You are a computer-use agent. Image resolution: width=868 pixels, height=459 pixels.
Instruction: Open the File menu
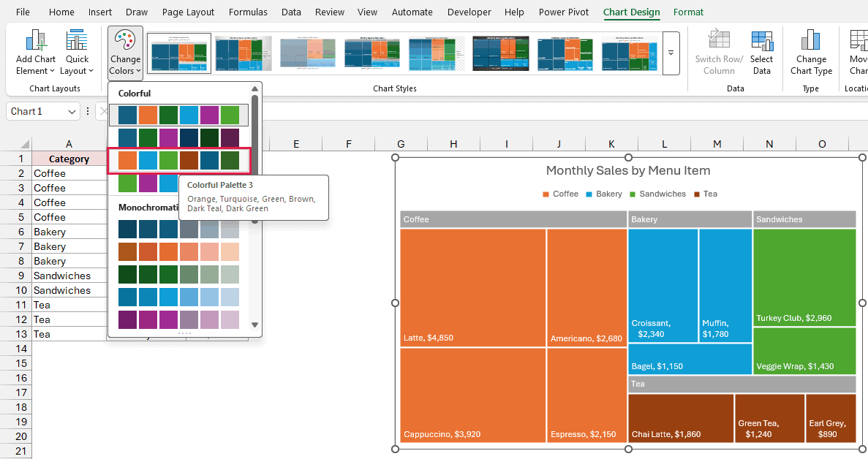pos(23,12)
